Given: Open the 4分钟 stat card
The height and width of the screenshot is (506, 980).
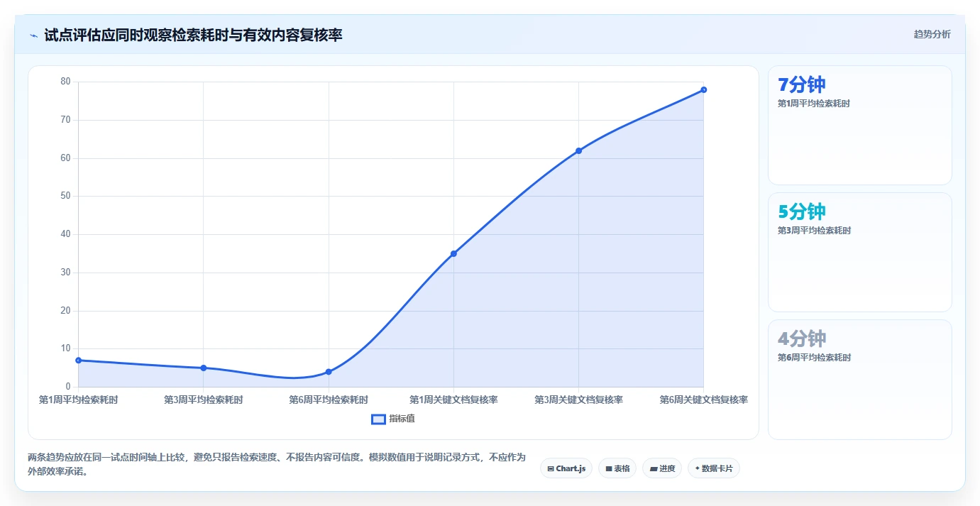Looking at the screenshot, I should (x=860, y=380).
